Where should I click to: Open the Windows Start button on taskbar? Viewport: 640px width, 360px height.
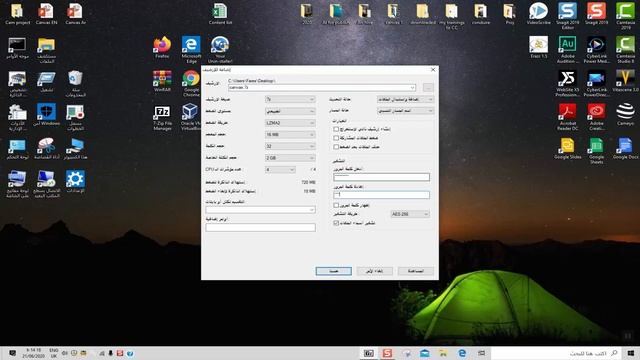click(631, 353)
